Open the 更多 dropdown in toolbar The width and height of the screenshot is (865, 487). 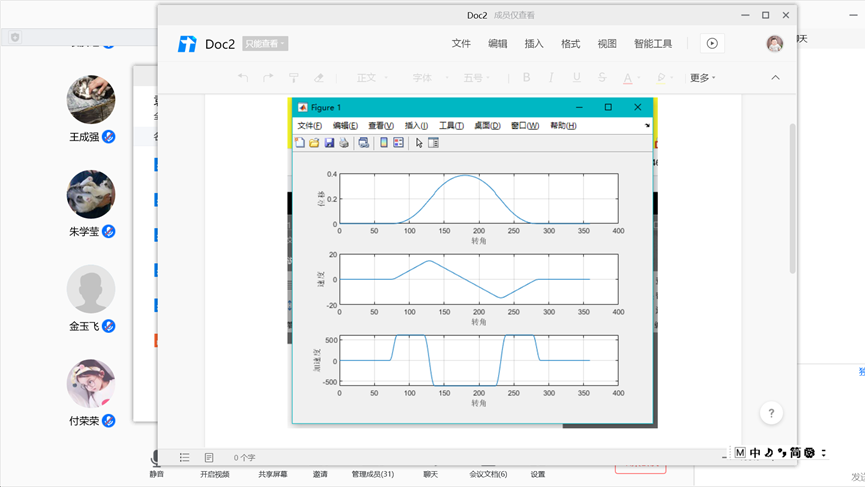pyautogui.click(x=702, y=78)
